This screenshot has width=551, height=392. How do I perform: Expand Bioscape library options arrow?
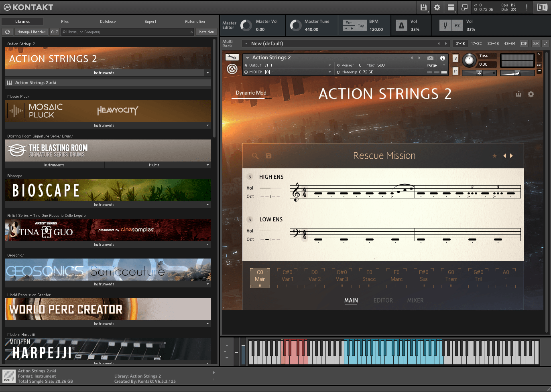point(207,205)
